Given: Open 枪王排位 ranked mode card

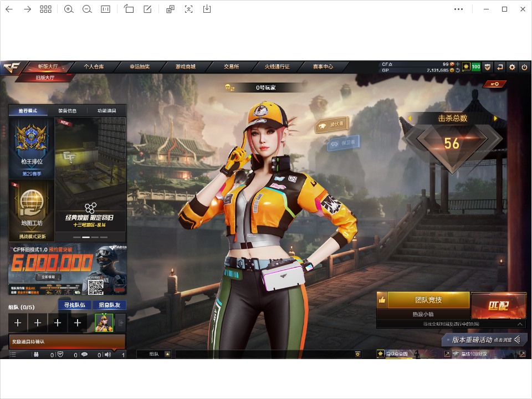Looking at the screenshot, I should 32,148.
